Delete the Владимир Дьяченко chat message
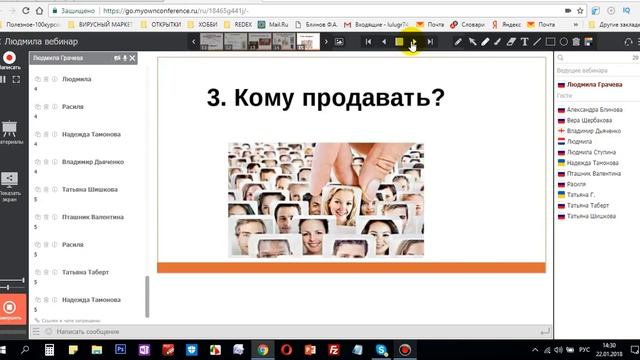The image size is (640, 360). click(x=46, y=162)
